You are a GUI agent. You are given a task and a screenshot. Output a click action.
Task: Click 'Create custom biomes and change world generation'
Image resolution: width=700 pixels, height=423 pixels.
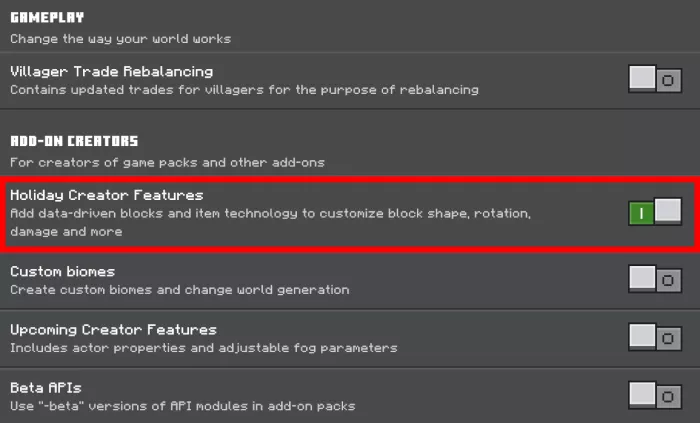(x=180, y=290)
